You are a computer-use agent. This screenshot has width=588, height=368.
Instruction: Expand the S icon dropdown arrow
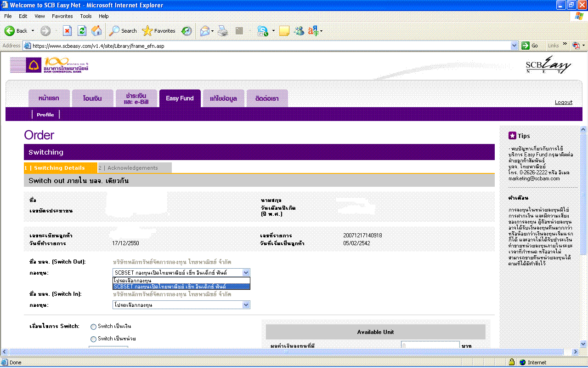coord(273,31)
